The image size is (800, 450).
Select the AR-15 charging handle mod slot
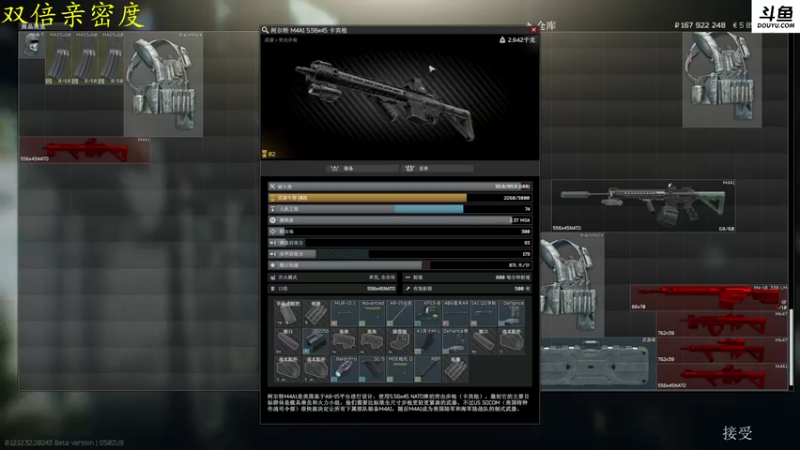(x=399, y=313)
